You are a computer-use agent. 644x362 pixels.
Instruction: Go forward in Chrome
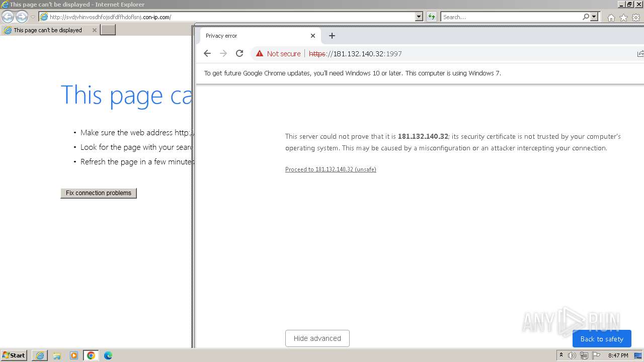223,53
